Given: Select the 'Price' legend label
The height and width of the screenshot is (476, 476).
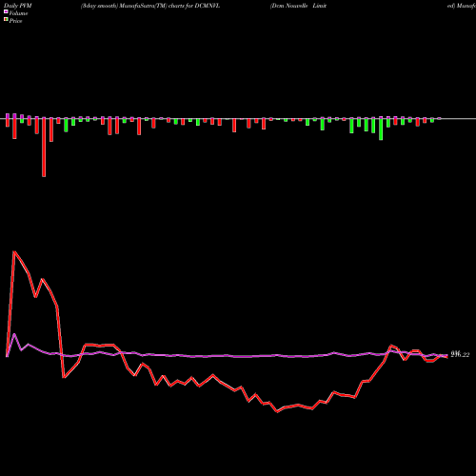Looking at the screenshot, I should 15,21.
